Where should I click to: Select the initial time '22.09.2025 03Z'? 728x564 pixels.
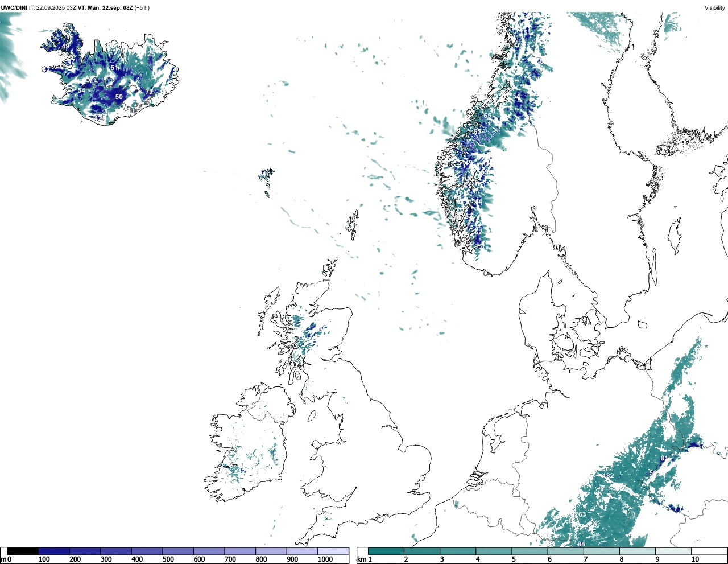click(56, 8)
